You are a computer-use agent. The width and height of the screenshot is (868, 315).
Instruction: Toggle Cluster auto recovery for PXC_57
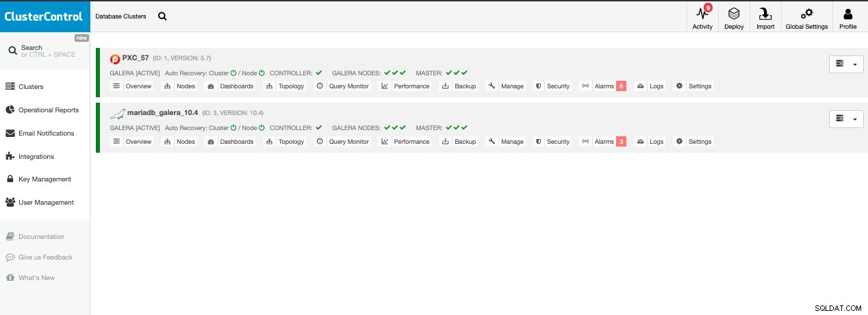pos(233,72)
